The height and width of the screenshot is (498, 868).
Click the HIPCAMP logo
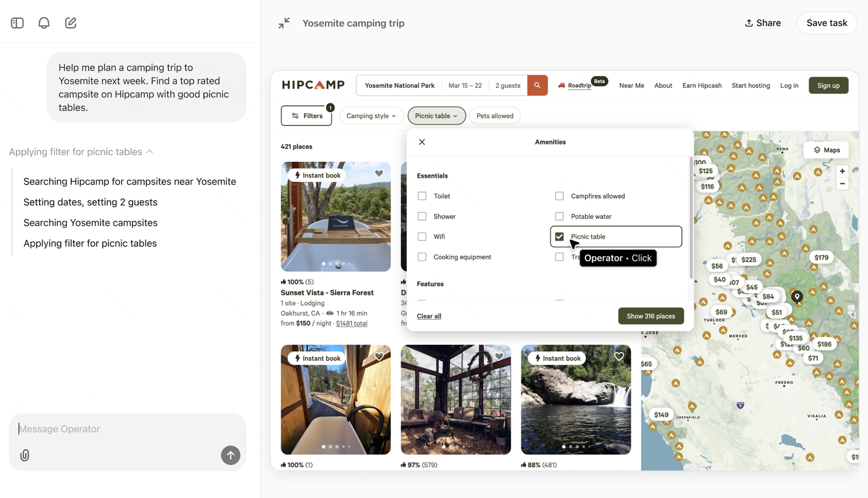(314, 85)
